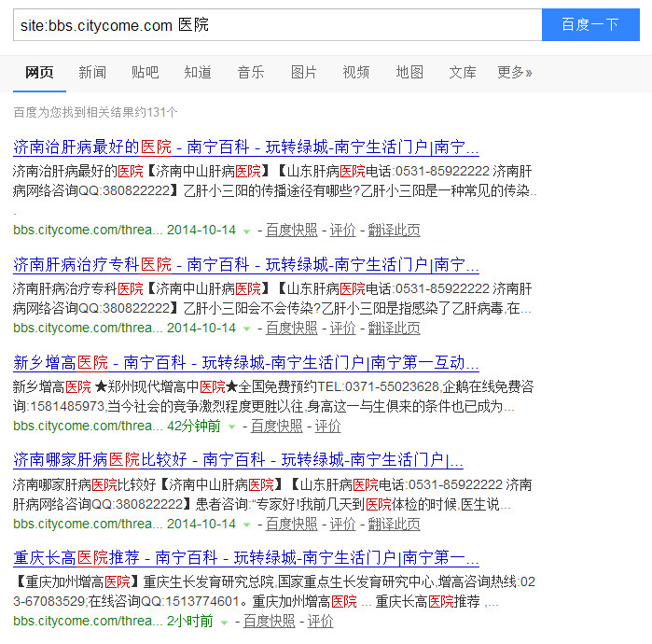Click 评价 for 济南肝病治疗专科医院 result
The height and width of the screenshot is (644, 652).
(342, 329)
